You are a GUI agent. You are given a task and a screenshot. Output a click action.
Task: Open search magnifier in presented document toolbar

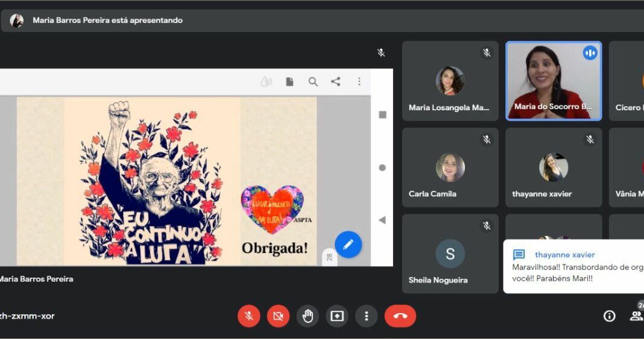click(313, 82)
